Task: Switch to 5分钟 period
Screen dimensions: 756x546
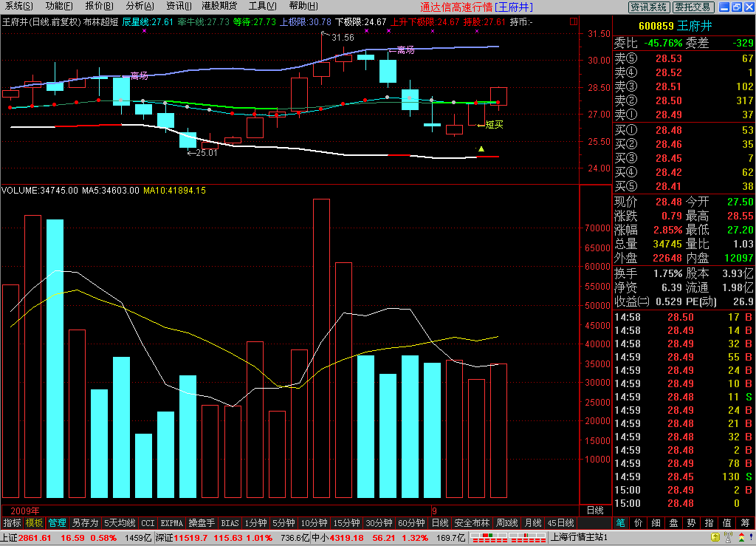Action: pyautogui.click(x=283, y=523)
